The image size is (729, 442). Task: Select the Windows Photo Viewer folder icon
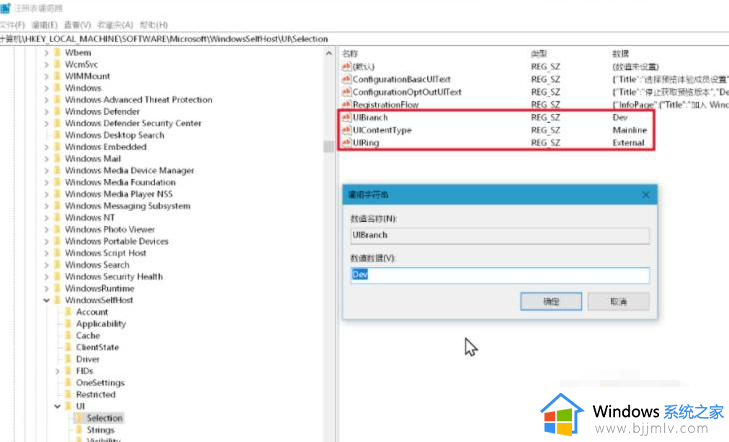click(x=58, y=230)
